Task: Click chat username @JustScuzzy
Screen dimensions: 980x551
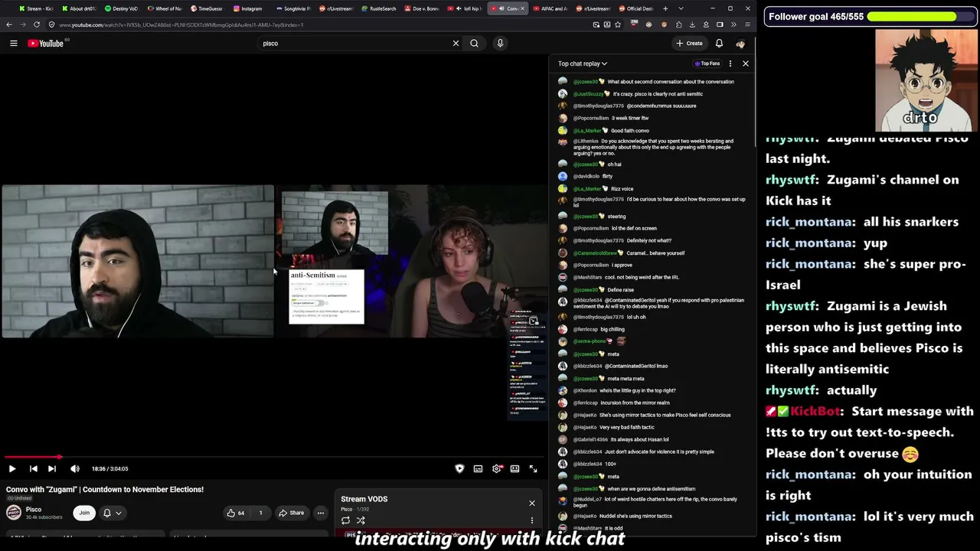Action: click(x=588, y=94)
